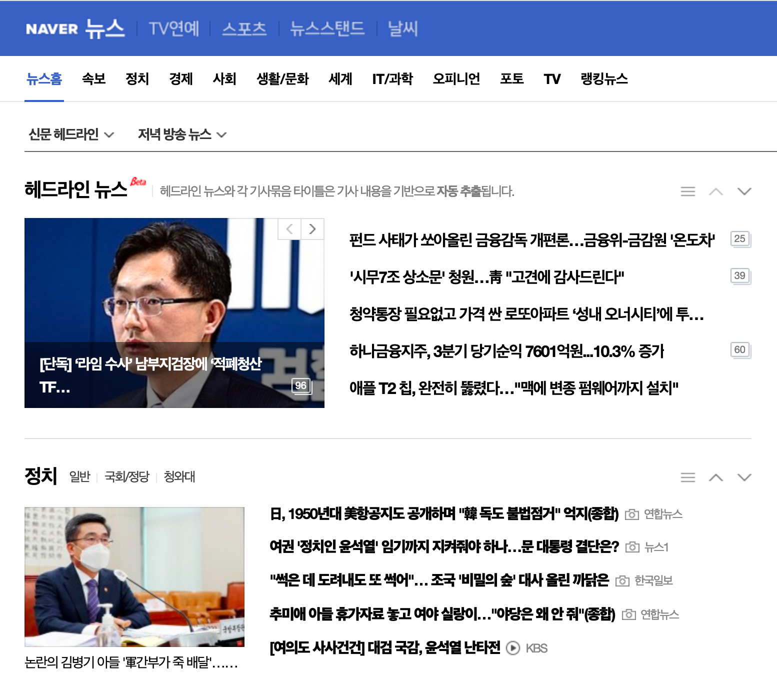The height and width of the screenshot is (700, 777).
Task: Click the comment count 96 on headline photo
Action: pyautogui.click(x=300, y=385)
